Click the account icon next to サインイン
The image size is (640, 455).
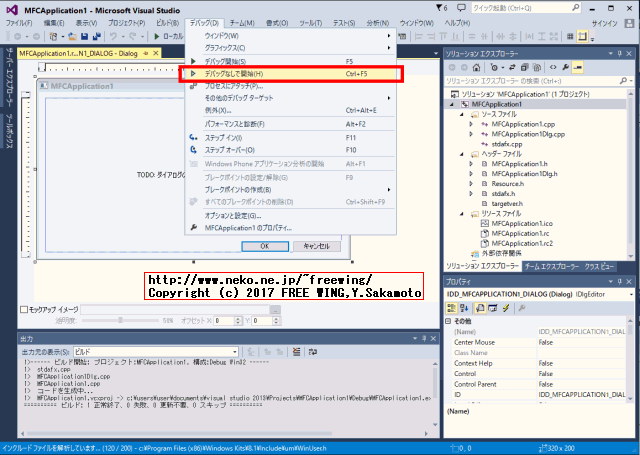tap(629, 23)
